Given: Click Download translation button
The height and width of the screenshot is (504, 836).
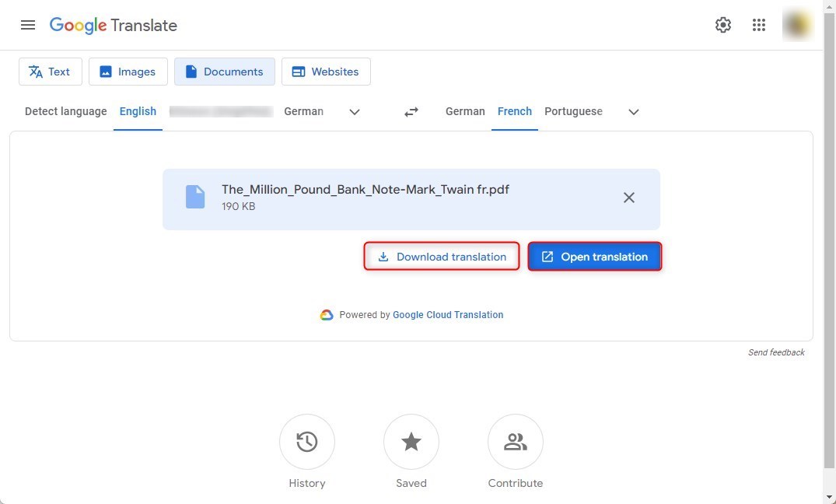Looking at the screenshot, I should pyautogui.click(x=442, y=257).
